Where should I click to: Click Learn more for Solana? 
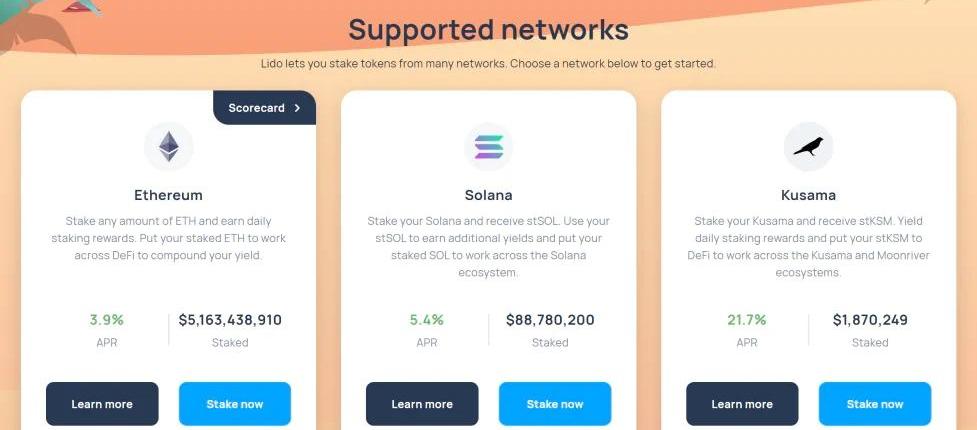(422, 404)
